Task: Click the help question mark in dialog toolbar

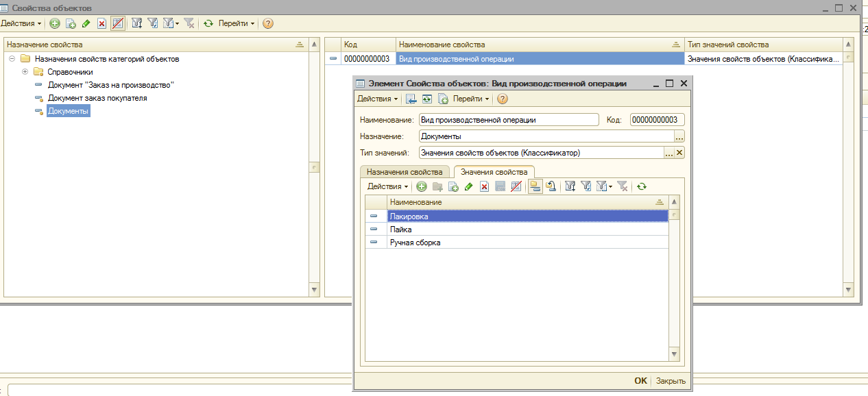Action: [502, 99]
